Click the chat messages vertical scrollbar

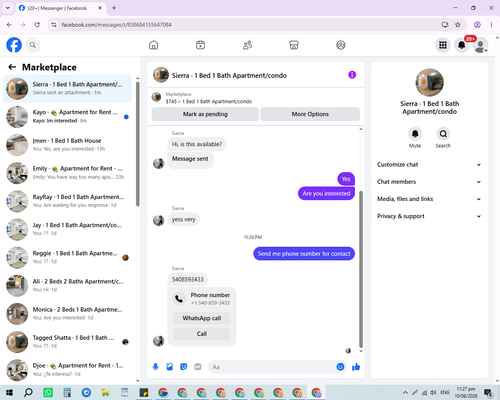point(361,269)
